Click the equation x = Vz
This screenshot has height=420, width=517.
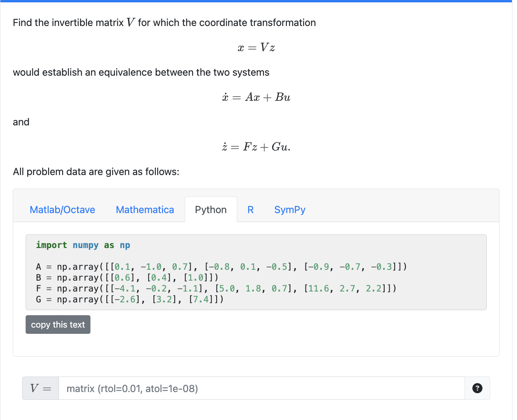pos(256,47)
